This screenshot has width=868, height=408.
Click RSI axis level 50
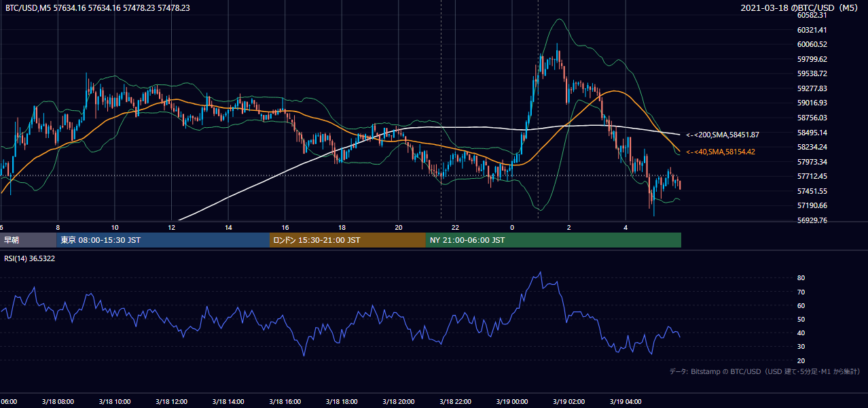[801, 319]
